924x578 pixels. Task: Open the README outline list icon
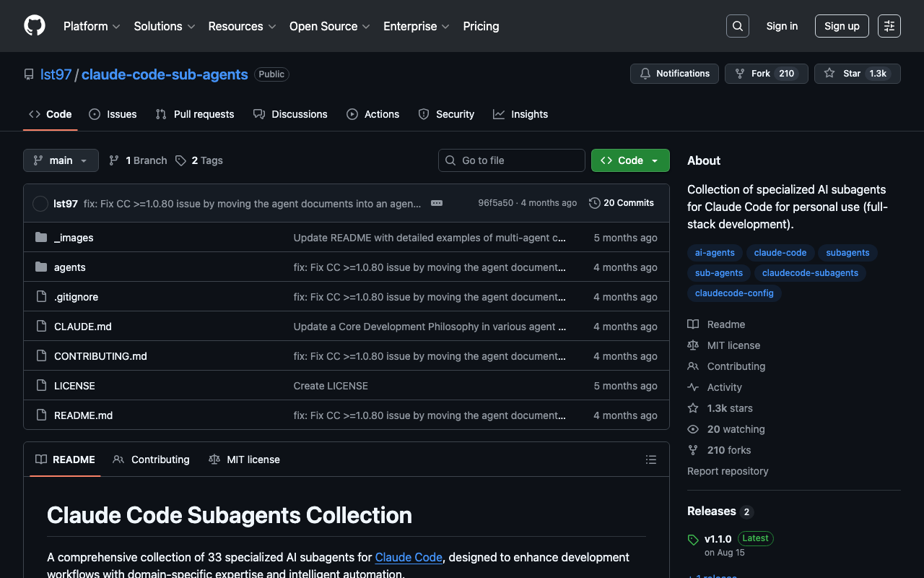click(x=651, y=460)
